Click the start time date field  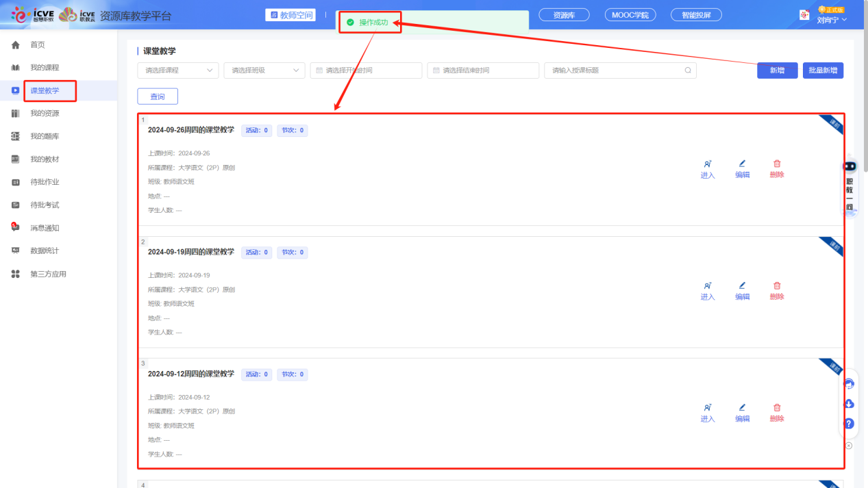[366, 70]
